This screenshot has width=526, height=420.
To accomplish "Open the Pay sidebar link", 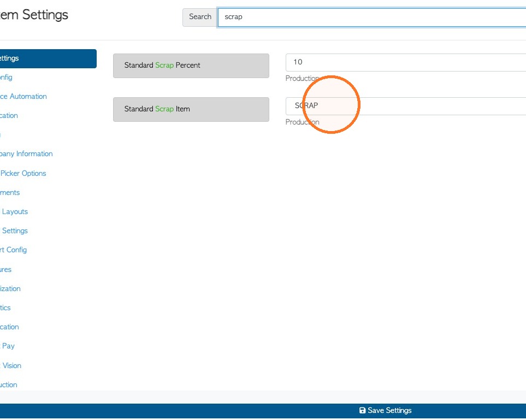I will tap(8, 346).
